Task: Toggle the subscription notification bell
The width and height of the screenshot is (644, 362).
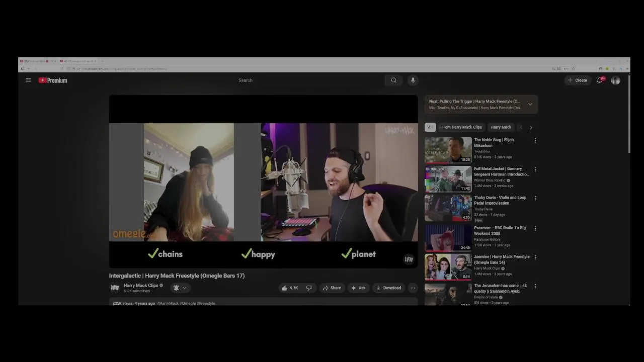Action: pos(176,288)
